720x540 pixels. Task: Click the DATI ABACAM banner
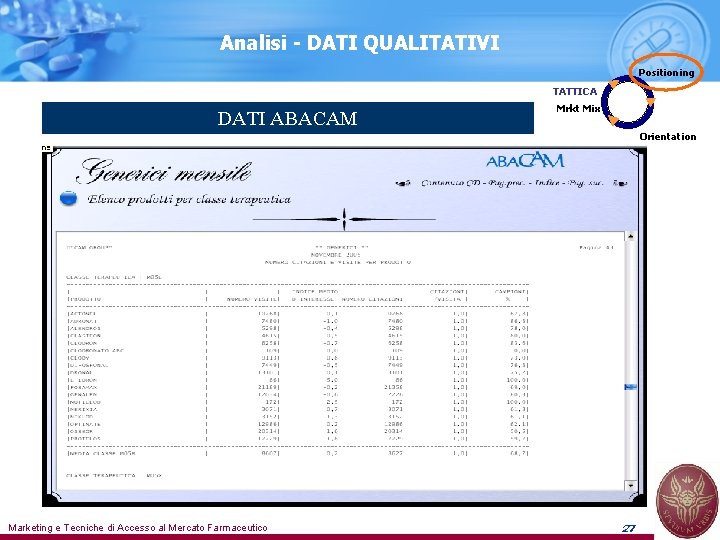pyautogui.click(x=287, y=118)
